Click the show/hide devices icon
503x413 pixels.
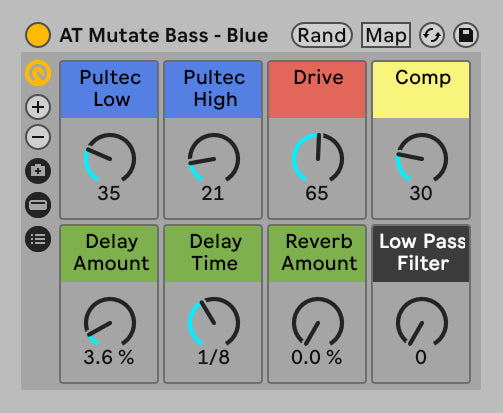pos(38,205)
